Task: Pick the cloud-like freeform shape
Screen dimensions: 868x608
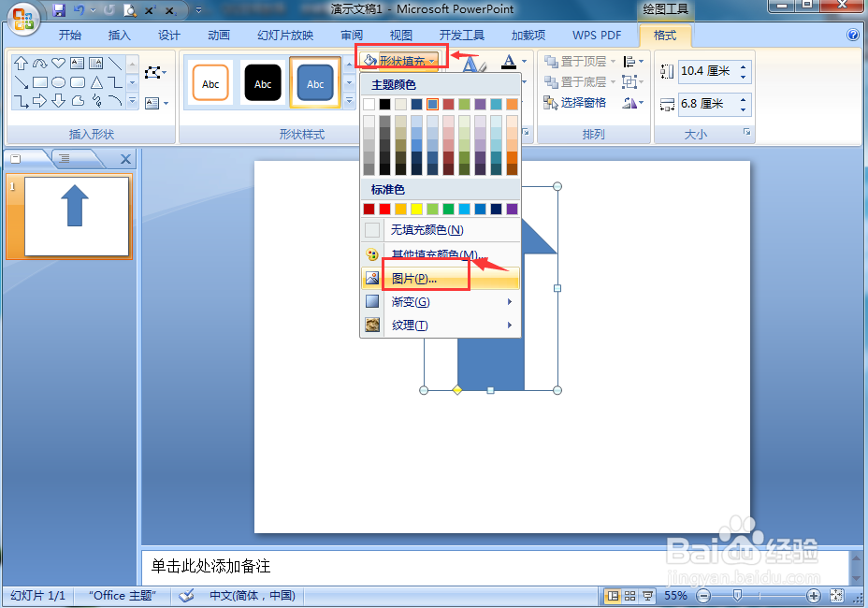Action: pos(78,101)
